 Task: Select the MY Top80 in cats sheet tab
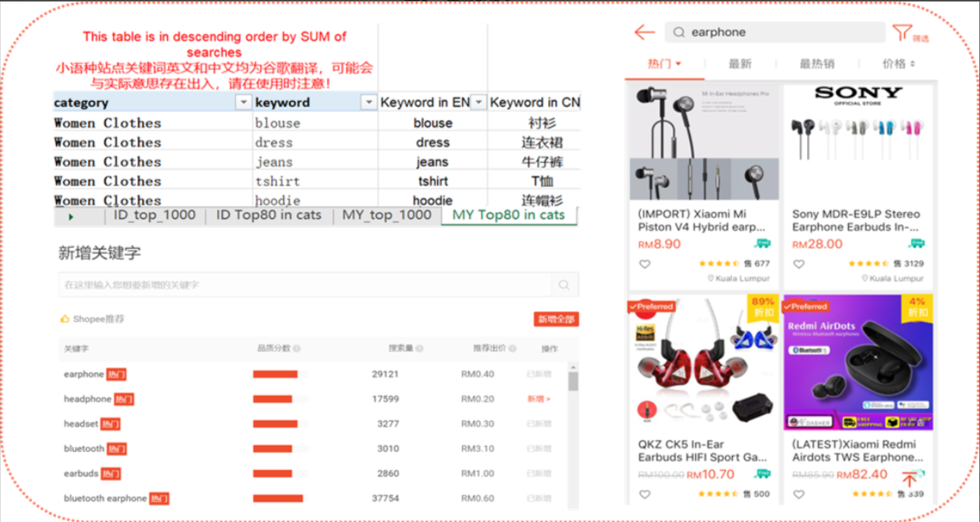tap(508, 215)
